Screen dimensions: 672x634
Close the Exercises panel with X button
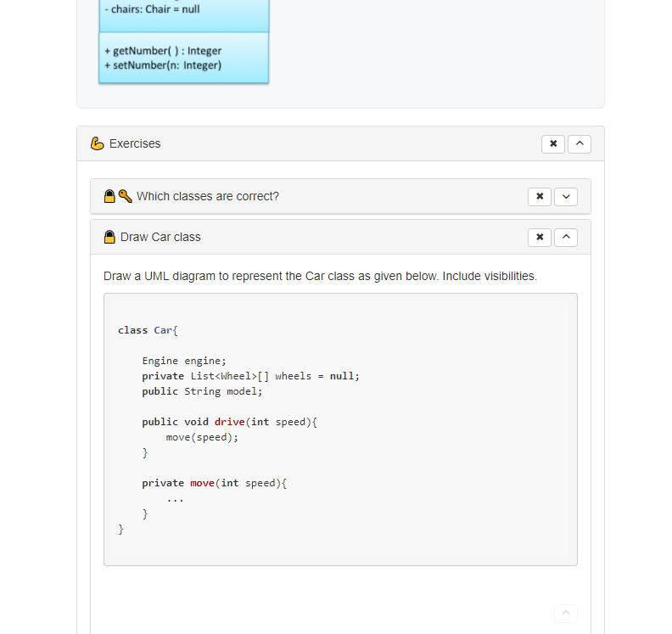553,144
